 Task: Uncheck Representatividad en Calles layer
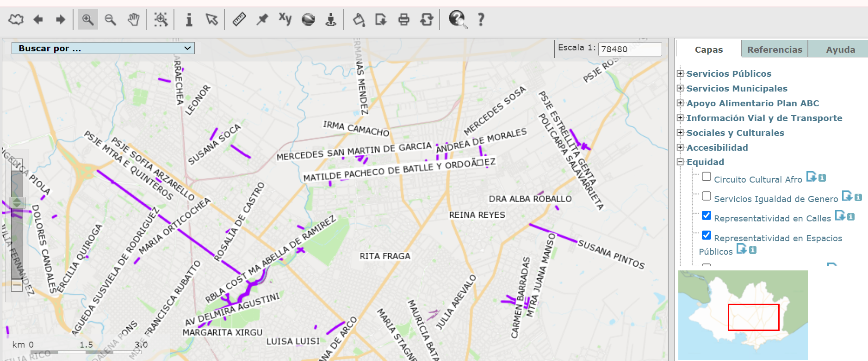click(x=707, y=215)
